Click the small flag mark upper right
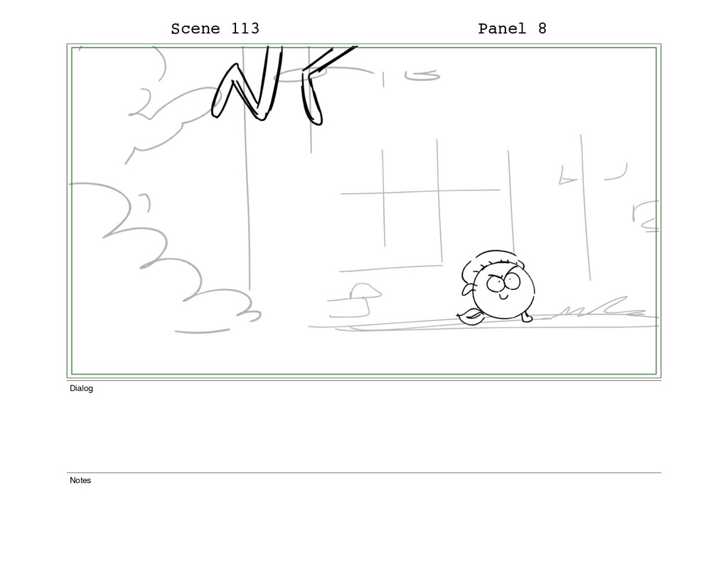Image resolution: width=728 pixels, height=562 pixels. point(567,175)
